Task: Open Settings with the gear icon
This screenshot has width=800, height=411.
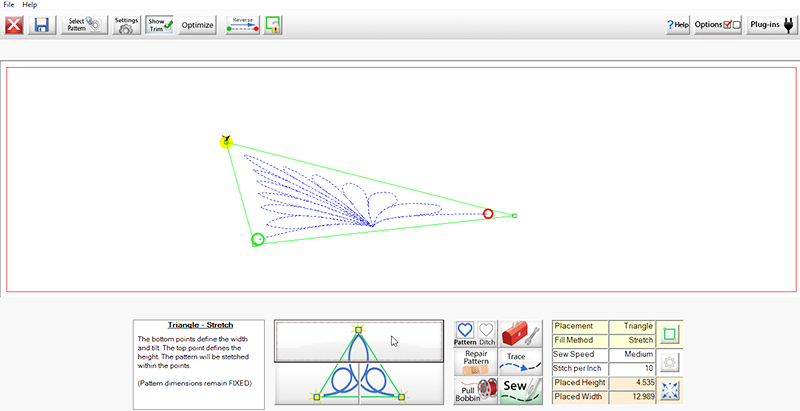Action: click(126, 25)
